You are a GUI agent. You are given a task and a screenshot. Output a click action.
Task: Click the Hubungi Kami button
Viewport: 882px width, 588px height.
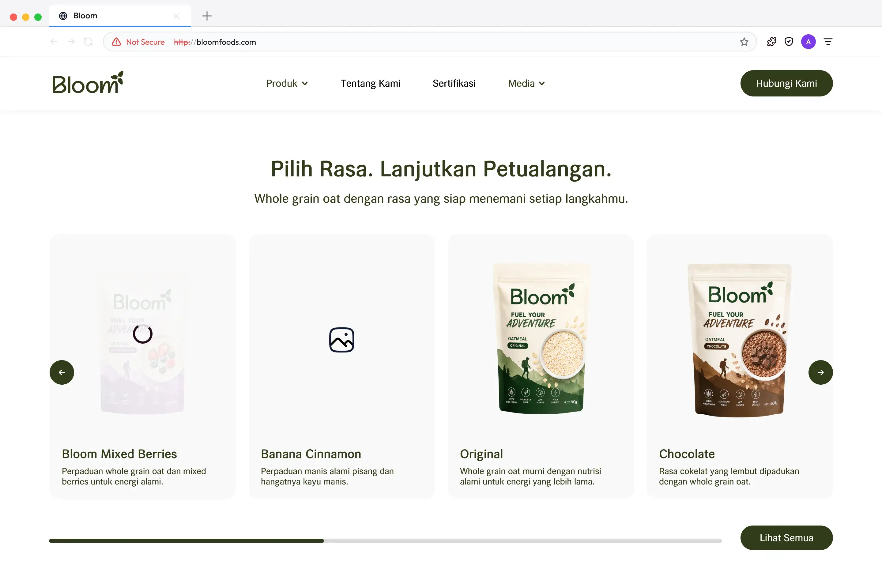(786, 83)
